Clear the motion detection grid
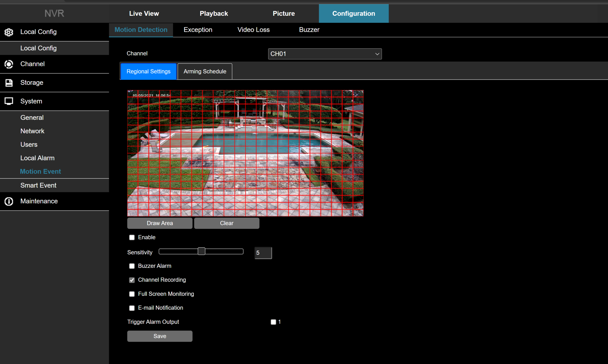This screenshot has height=364, width=608. click(x=227, y=223)
